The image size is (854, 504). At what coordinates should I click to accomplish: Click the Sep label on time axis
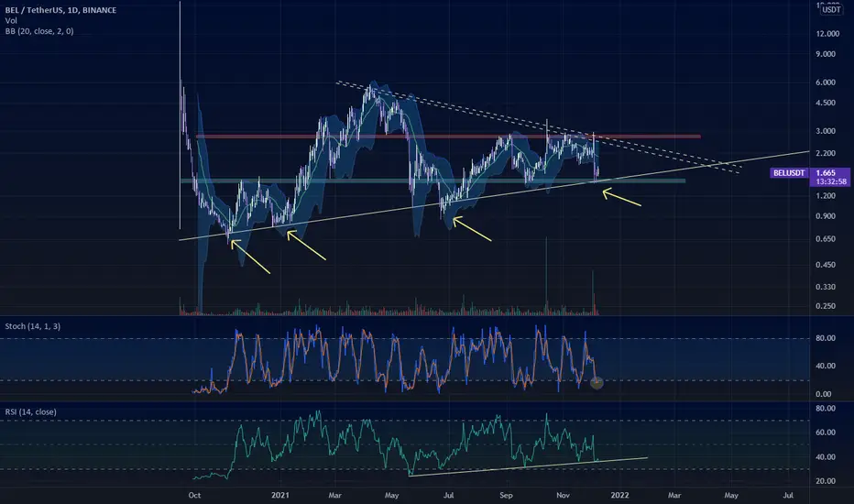506,495
